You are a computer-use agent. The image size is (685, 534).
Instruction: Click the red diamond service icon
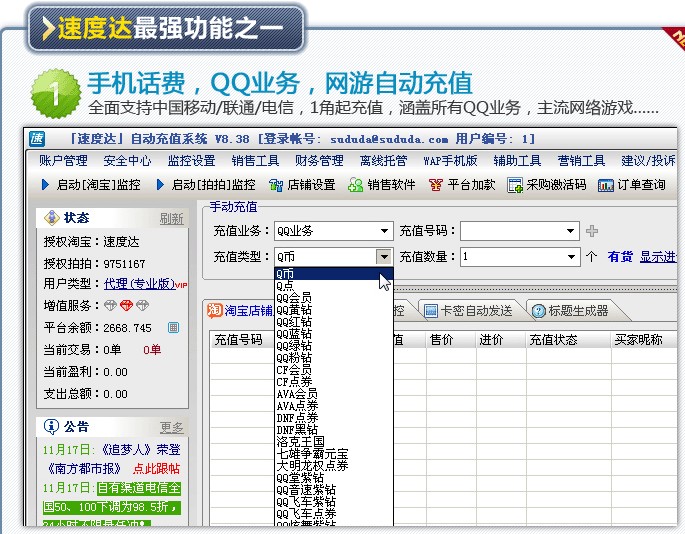pyautogui.click(x=126, y=305)
